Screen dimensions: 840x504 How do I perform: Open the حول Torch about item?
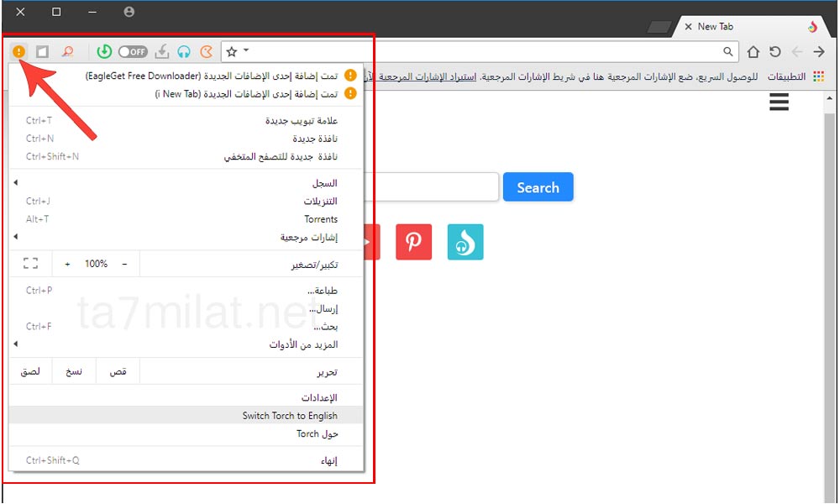(186, 433)
